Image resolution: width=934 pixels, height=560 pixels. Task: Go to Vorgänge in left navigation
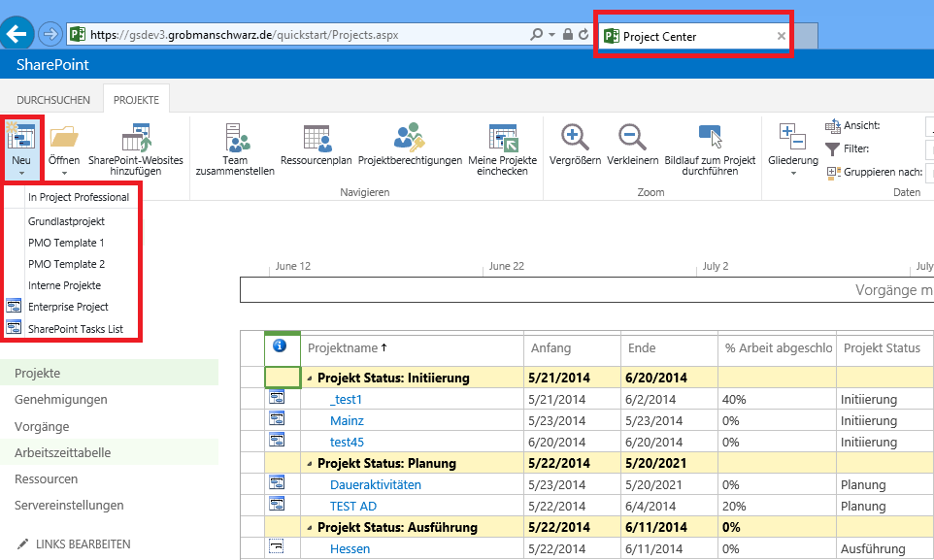coord(42,427)
